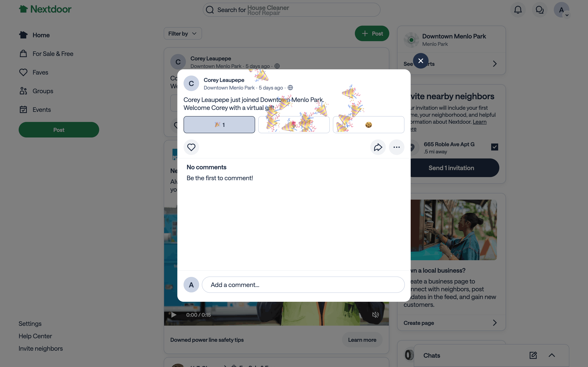
Task: Click the Send 1 invitation button
Action: [x=451, y=168]
